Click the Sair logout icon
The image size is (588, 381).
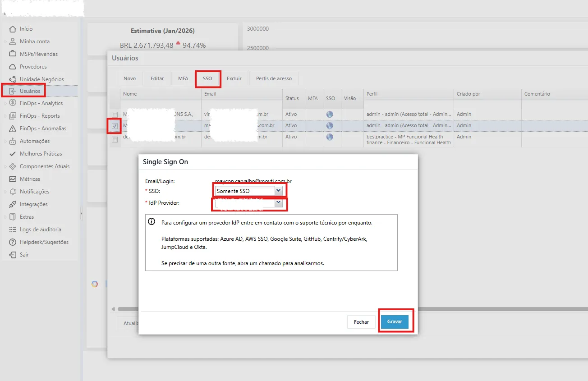[13, 255]
